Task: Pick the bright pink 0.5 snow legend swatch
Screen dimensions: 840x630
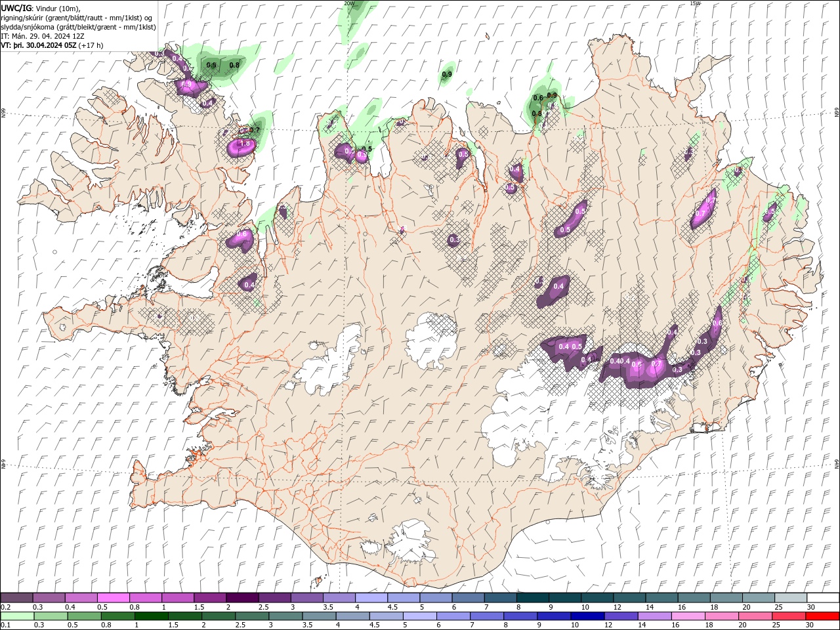Action: click(x=114, y=598)
